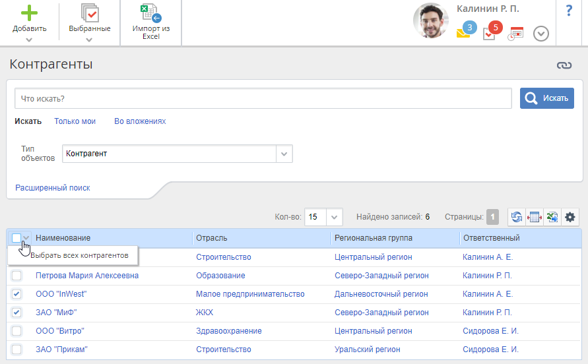Open tasks icon with badge 5
The width and height of the screenshot is (588, 364).
(489, 33)
